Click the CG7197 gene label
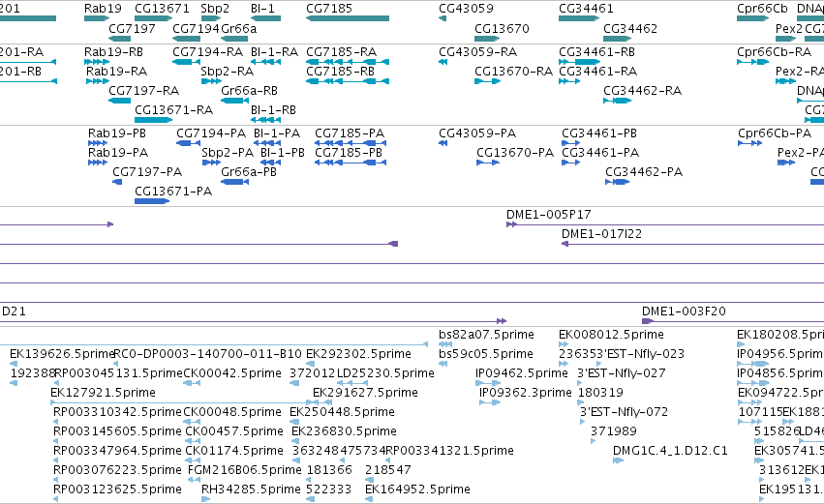This screenshot has height=504, width=824. 132,28
